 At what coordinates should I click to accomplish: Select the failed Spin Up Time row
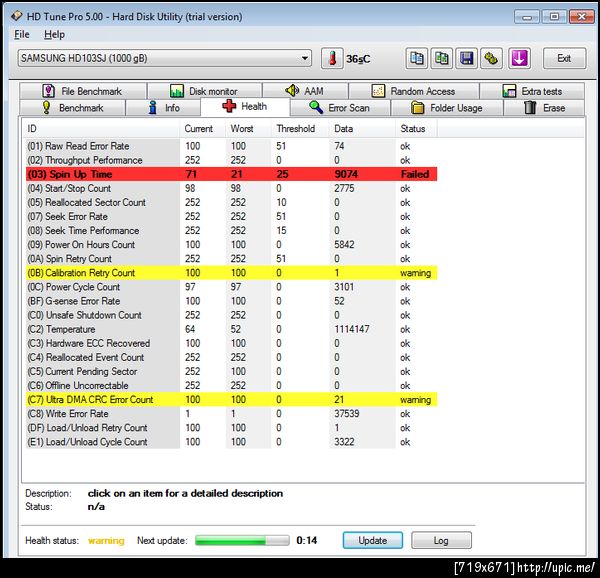click(x=232, y=174)
